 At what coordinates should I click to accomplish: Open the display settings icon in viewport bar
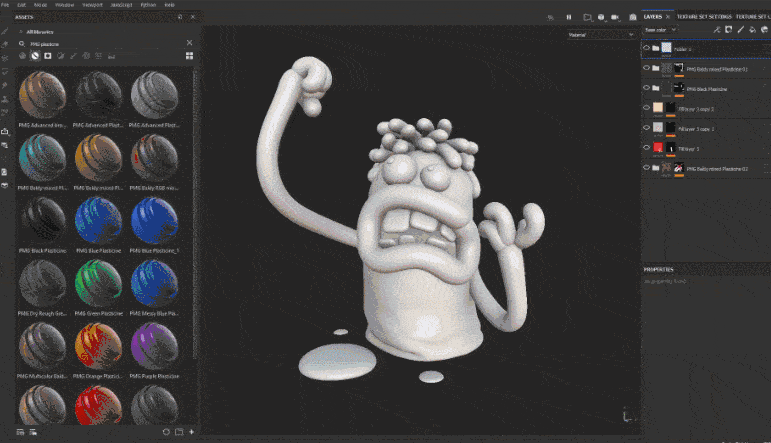coord(587,17)
